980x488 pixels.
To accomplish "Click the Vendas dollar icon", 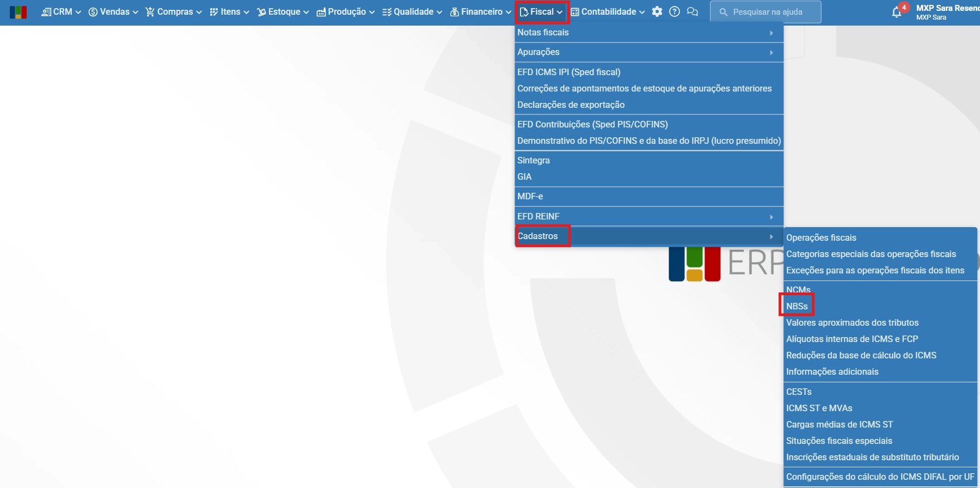I will 93,12.
